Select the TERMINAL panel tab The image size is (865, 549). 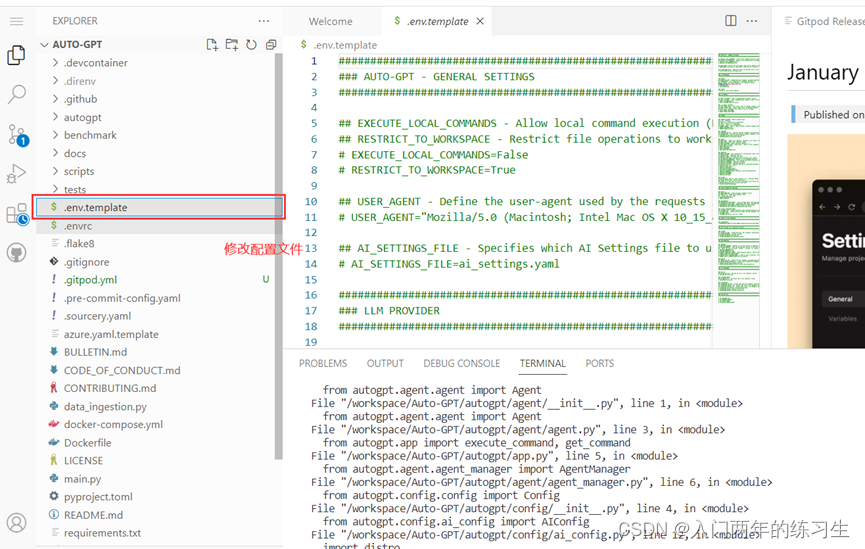543,364
